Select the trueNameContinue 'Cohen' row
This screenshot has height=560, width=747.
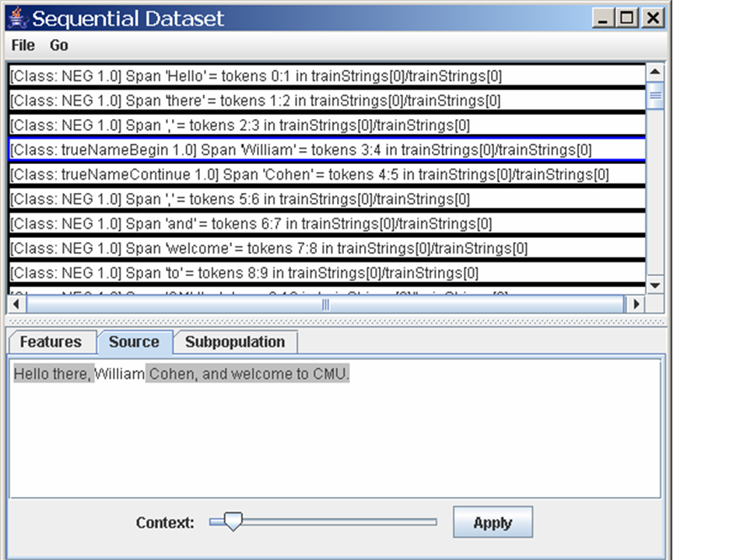click(x=327, y=174)
